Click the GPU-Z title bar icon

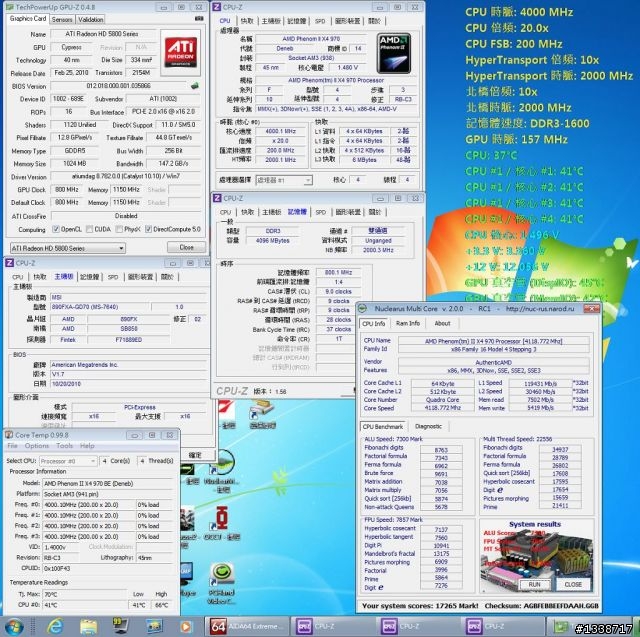pyautogui.click(x=10, y=7)
